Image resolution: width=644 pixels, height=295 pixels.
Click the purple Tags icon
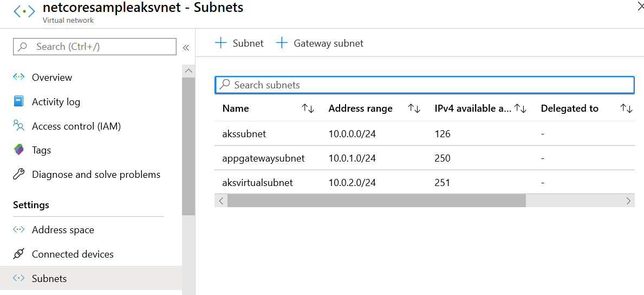(x=19, y=150)
